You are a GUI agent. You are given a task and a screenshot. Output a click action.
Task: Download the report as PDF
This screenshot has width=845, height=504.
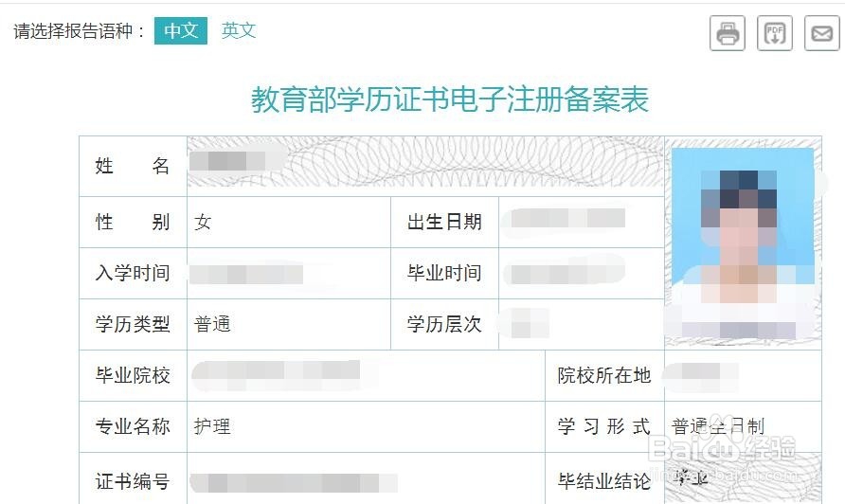(x=774, y=33)
